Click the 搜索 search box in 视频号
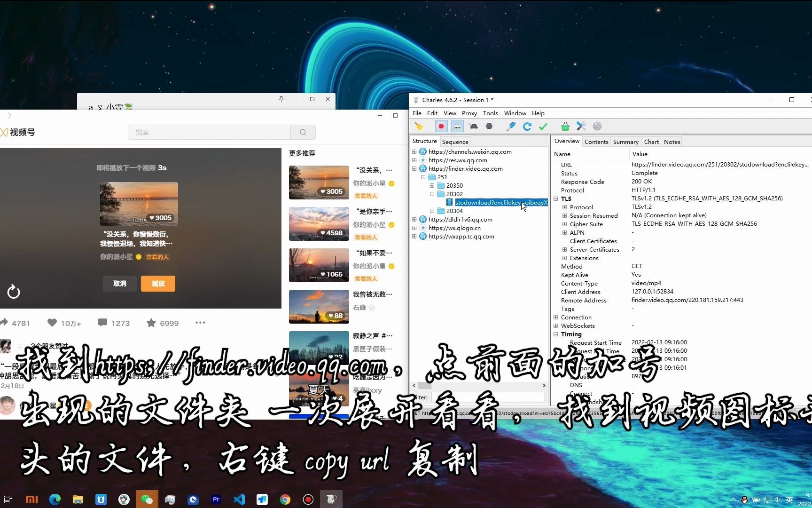The image size is (812, 508). pyautogui.click(x=209, y=132)
